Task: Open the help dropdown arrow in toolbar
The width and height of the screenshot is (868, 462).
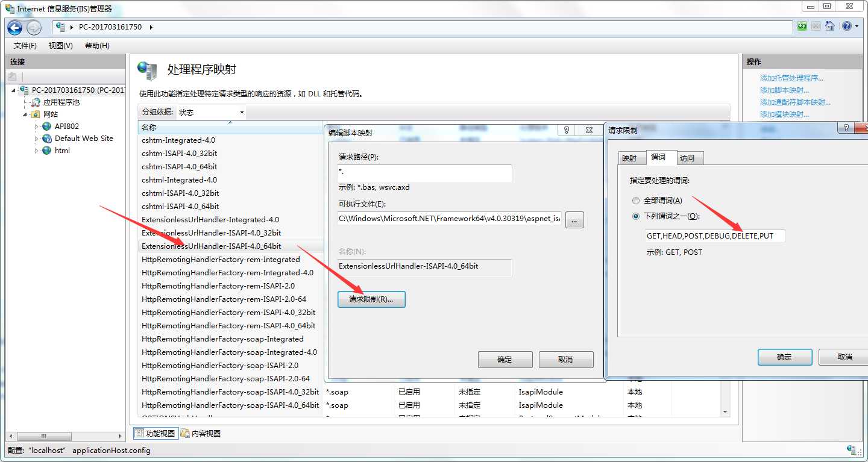Action: [x=857, y=27]
